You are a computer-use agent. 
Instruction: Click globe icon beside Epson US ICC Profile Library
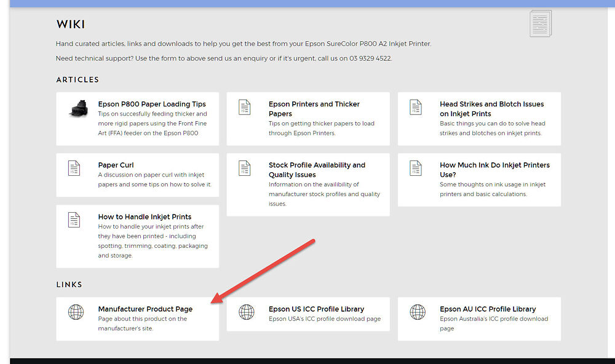pos(247,312)
